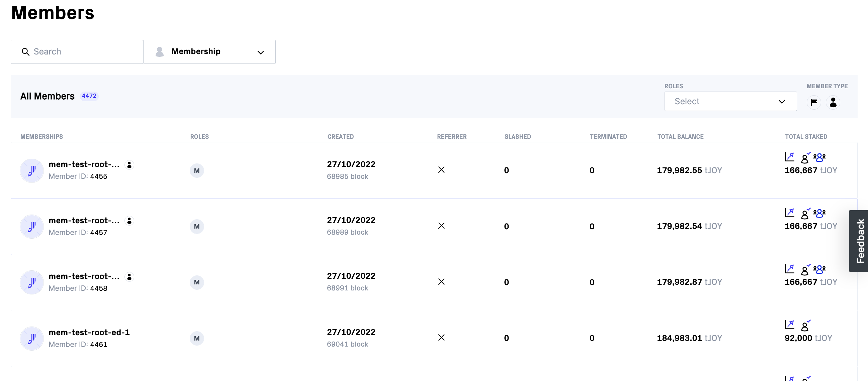Toggle the verified member person filter

(x=833, y=102)
